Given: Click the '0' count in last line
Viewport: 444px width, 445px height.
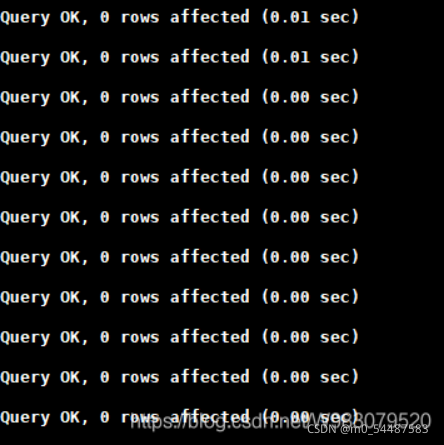Looking at the screenshot, I should click(105, 417).
